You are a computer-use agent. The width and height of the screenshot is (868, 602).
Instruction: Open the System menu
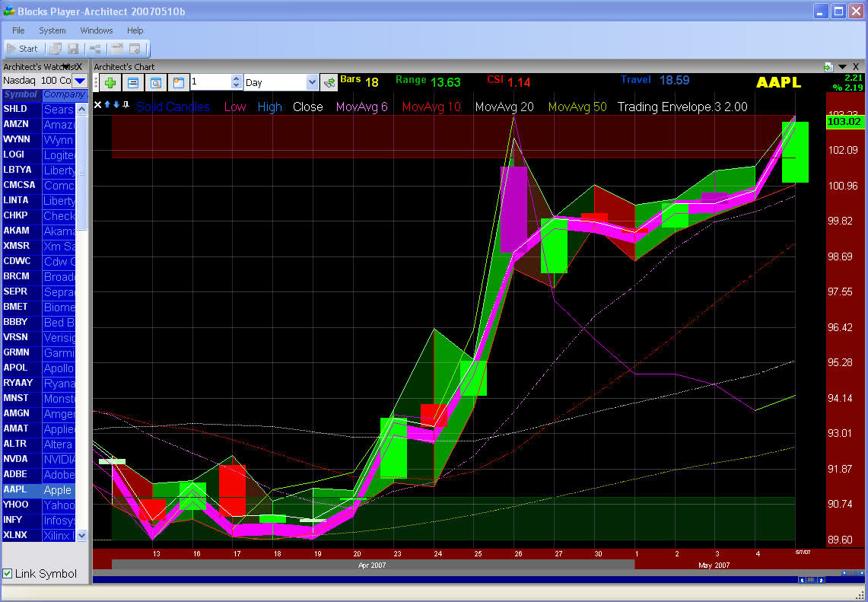point(52,30)
